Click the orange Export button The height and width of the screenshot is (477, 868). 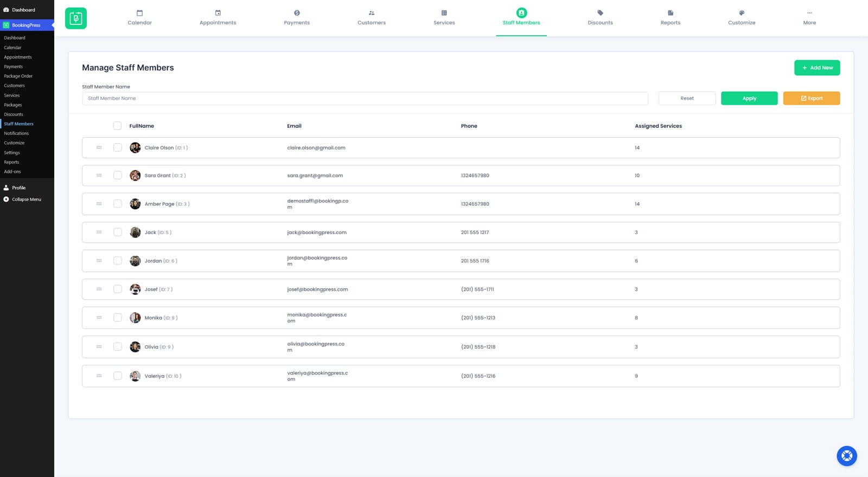(x=812, y=98)
